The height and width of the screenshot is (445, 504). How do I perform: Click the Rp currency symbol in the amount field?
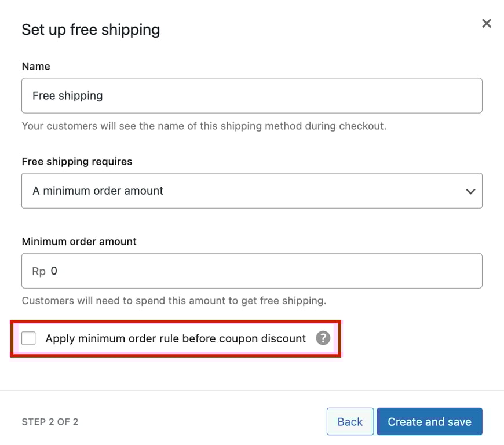pos(38,271)
